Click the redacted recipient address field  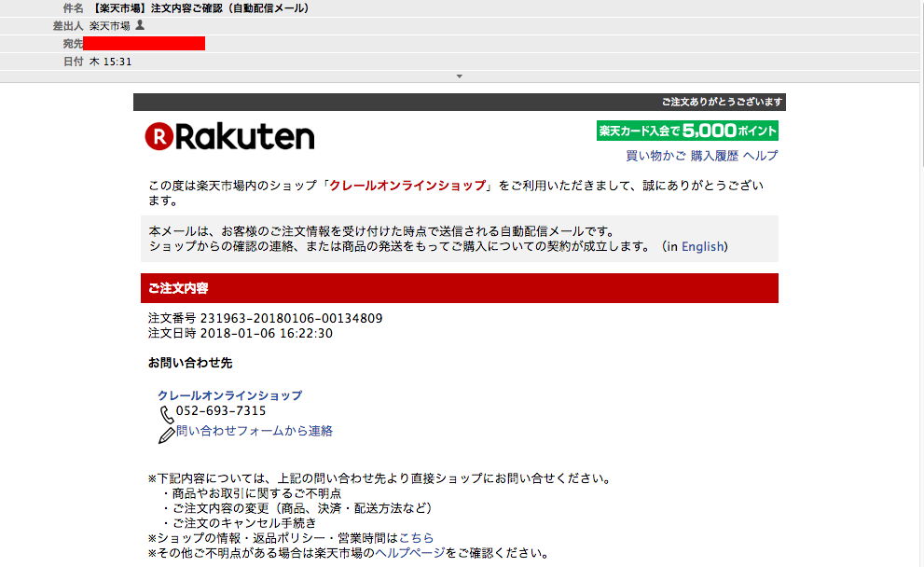[x=145, y=43]
